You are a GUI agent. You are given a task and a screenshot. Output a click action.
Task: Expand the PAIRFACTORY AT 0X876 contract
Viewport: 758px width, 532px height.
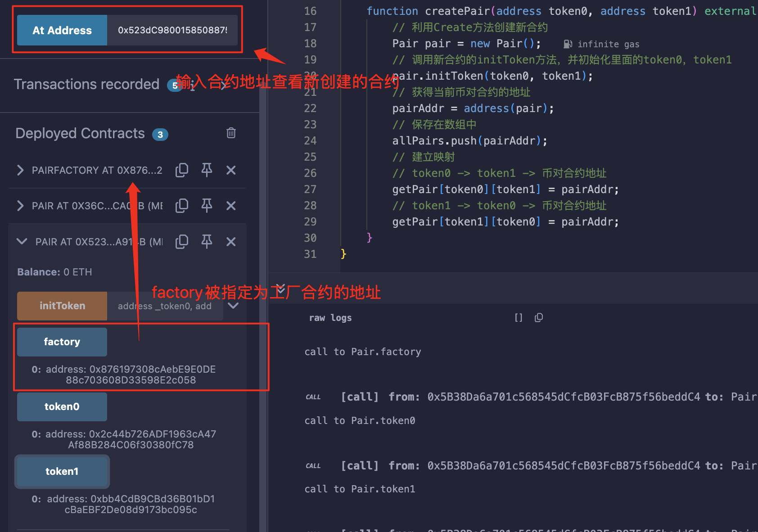click(20, 170)
